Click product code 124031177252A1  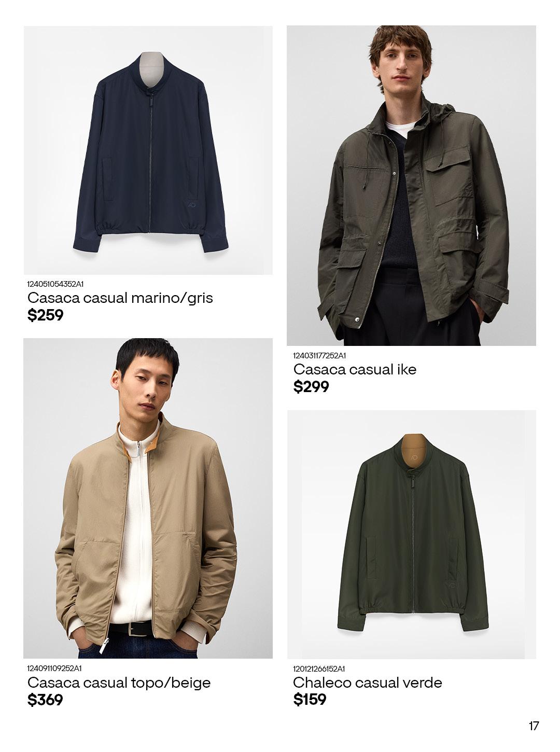(320, 355)
